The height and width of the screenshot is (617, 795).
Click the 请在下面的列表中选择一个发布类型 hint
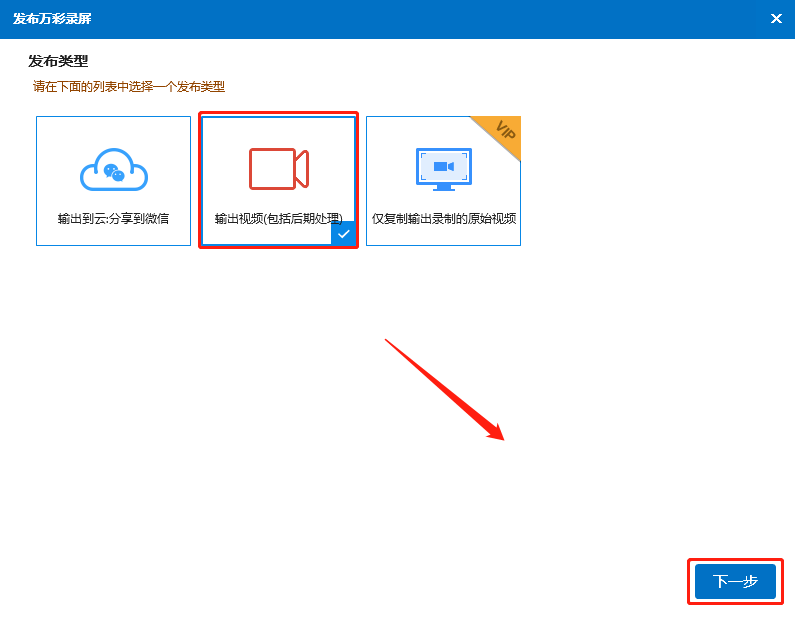pyautogui.click(x=129, y=87)
